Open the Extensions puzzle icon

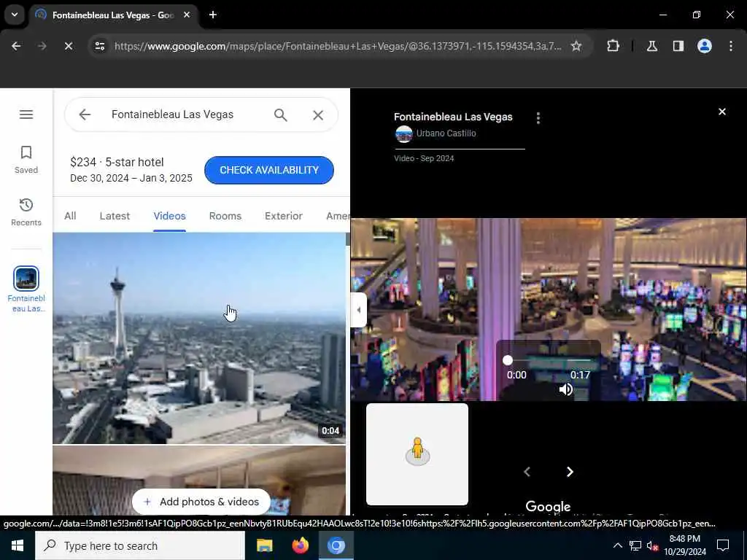point(613,46)
